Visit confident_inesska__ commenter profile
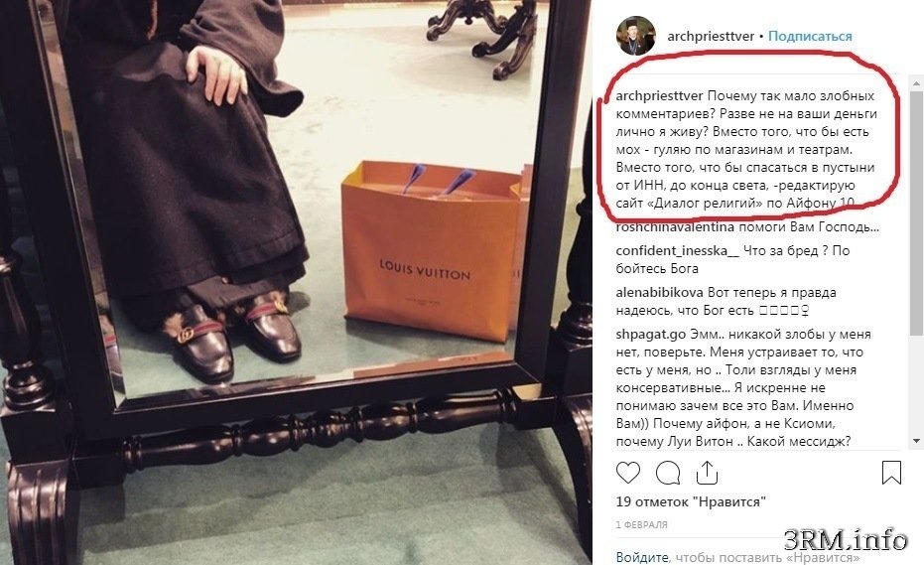Image resolution: width=924 pixels, height=565 pixels. tap(677, 250)
